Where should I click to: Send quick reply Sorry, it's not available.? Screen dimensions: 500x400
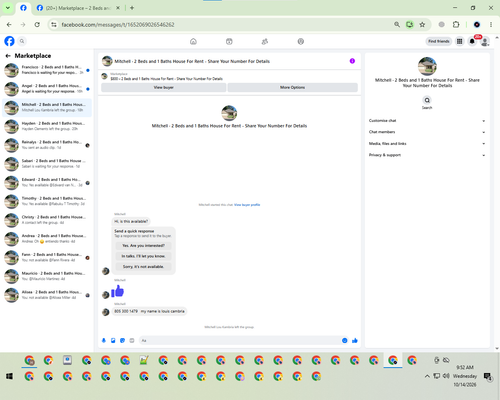coord(143,267)
